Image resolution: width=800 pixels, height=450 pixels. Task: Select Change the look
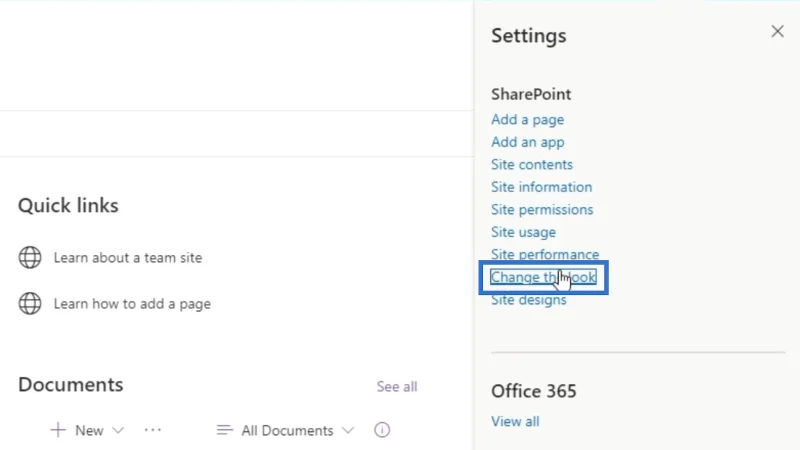point(543,277)
